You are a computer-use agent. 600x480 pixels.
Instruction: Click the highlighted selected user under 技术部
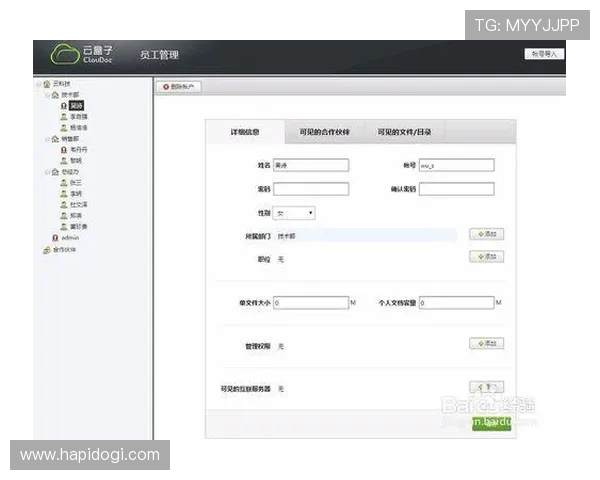(x=76, y=106)
